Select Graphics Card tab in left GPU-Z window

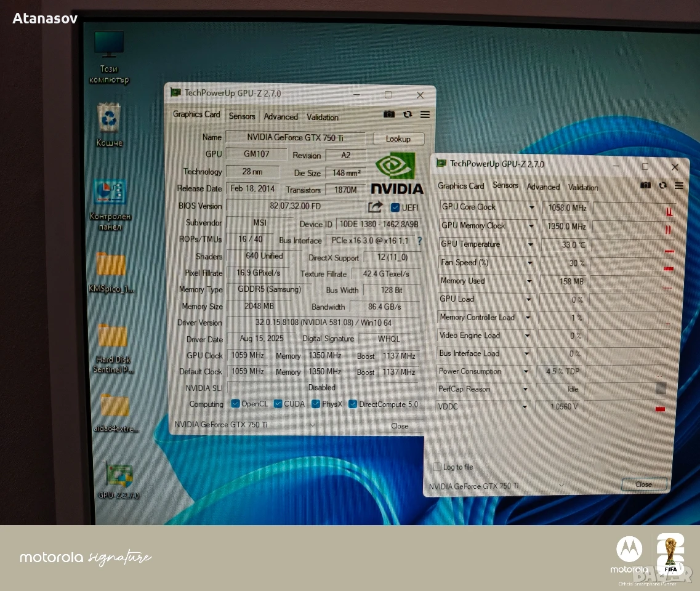coord(196,115)
